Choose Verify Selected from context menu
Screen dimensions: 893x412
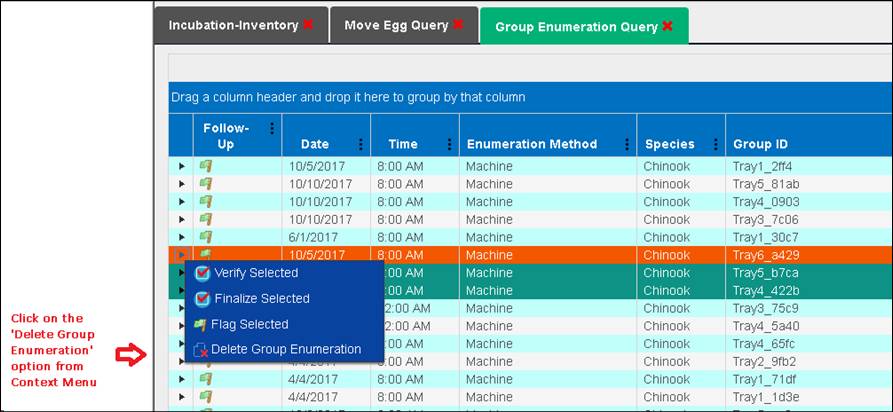[x=255, y=273]
